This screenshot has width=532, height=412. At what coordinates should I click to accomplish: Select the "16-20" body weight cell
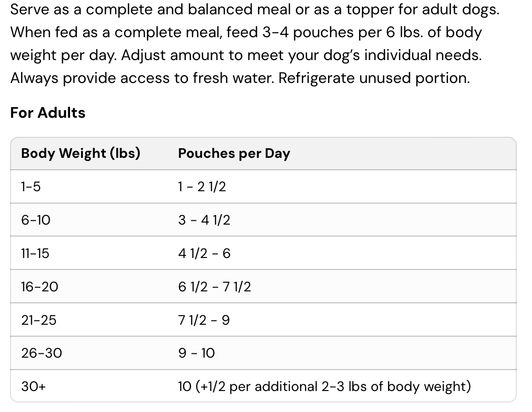click(x=40, y=287)
